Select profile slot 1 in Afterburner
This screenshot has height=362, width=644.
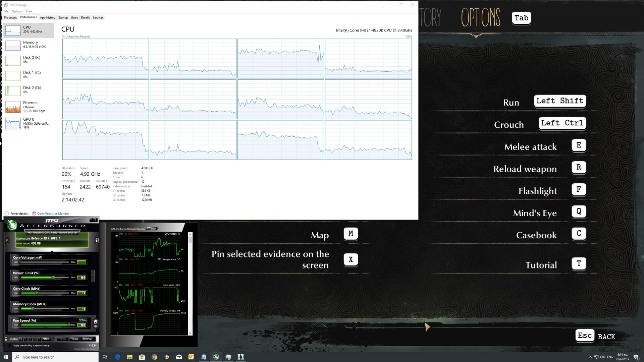tap(21, 339)
